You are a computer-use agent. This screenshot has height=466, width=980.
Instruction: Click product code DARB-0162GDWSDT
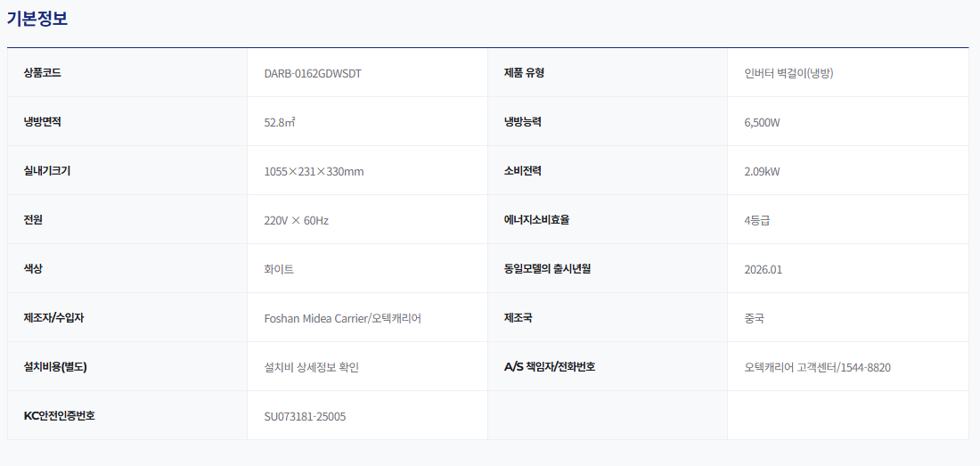click(x=313, y=73)
